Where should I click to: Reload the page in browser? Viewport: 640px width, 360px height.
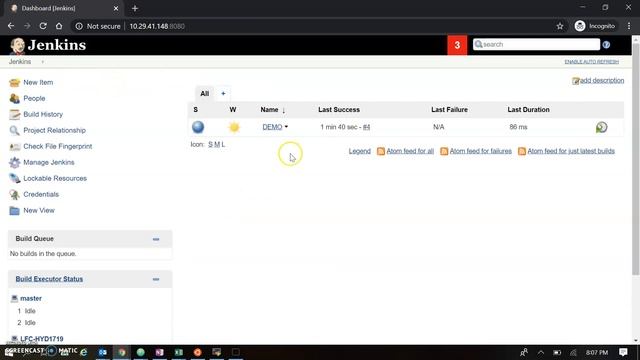pos(43,26)
